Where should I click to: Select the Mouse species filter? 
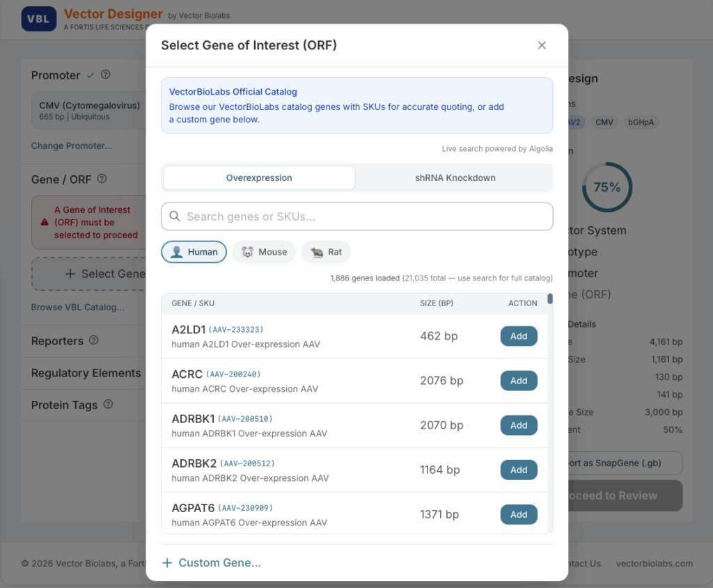tap(264, 252)
